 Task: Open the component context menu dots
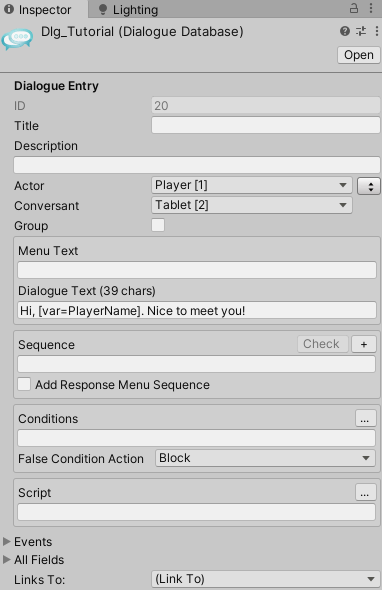click(377, 31)
